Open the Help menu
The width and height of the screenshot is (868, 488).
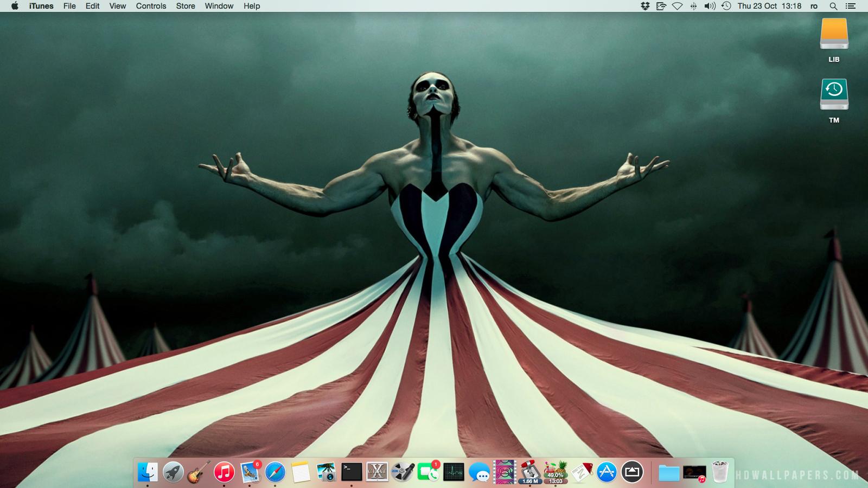252,6
